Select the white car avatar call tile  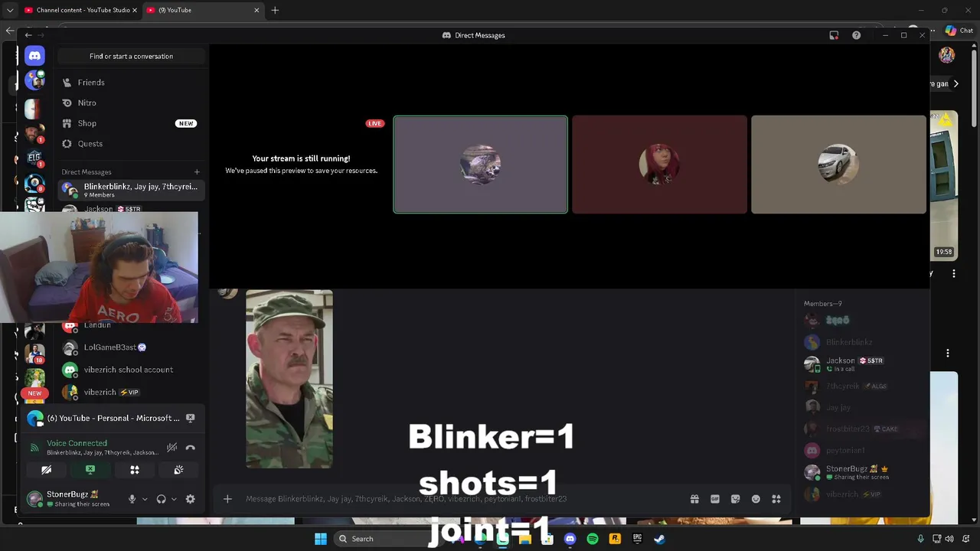pos(838,165)
